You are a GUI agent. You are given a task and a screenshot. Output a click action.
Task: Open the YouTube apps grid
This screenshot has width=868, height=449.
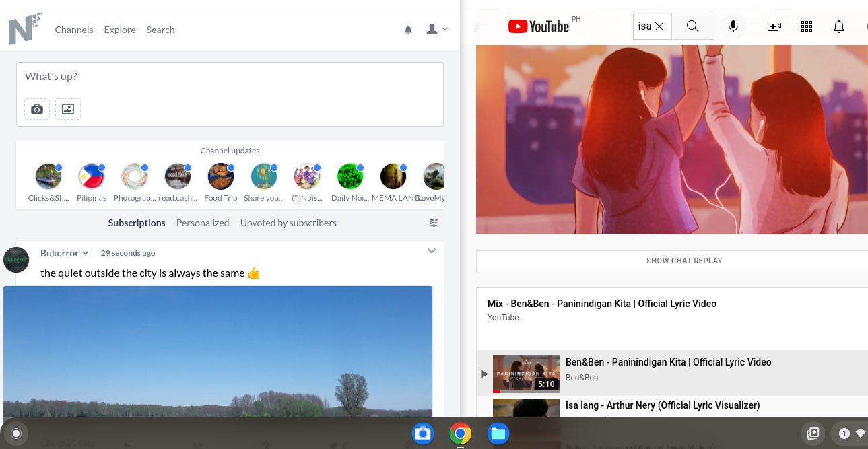(807, 26)
